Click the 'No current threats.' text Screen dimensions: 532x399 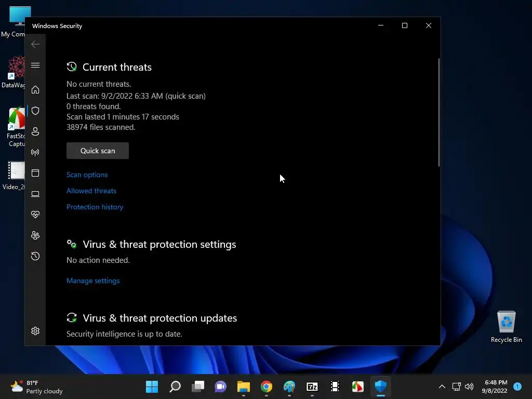pos(99,84)
